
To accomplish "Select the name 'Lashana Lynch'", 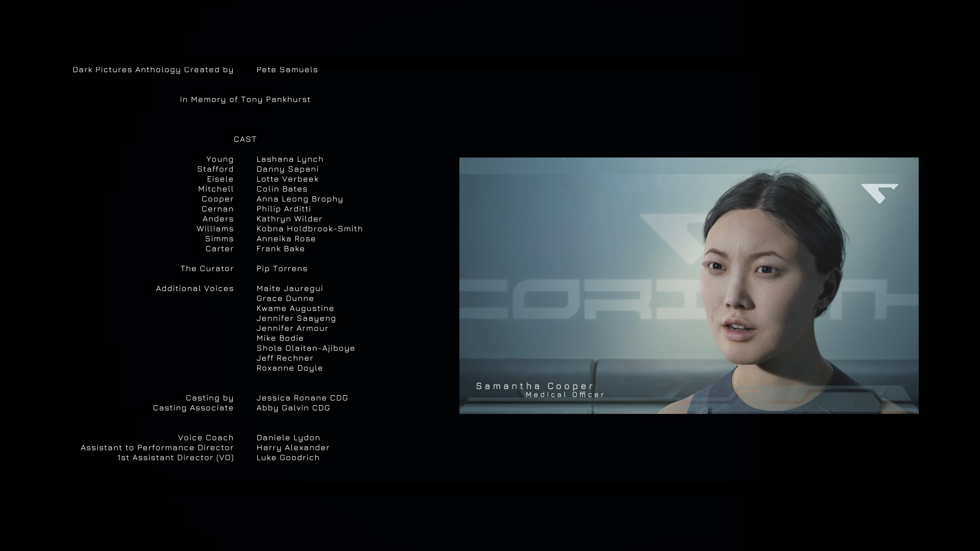I will [x=290, y=159].
